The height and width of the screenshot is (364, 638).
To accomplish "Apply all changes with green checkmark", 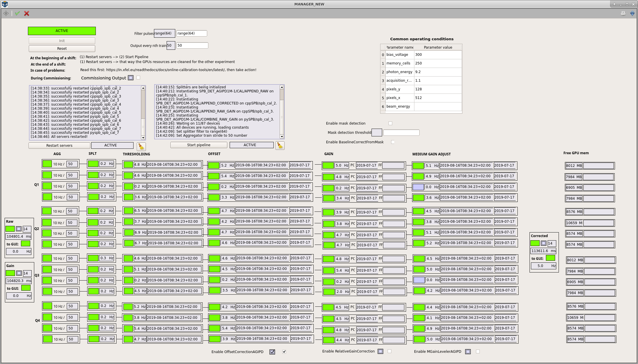I will (x=18, y=14).
